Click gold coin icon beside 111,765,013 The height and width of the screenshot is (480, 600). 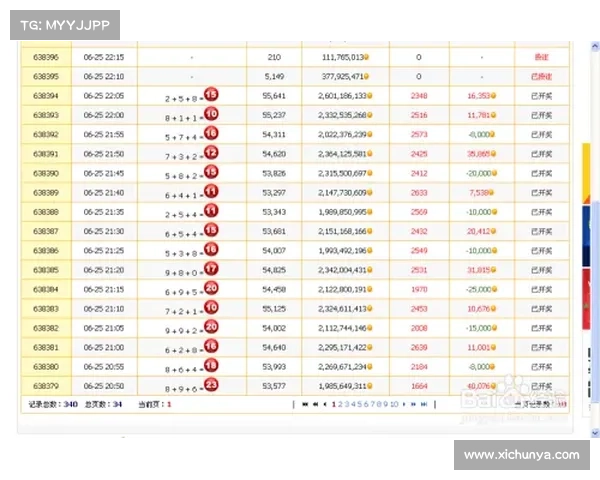point(366,57)
